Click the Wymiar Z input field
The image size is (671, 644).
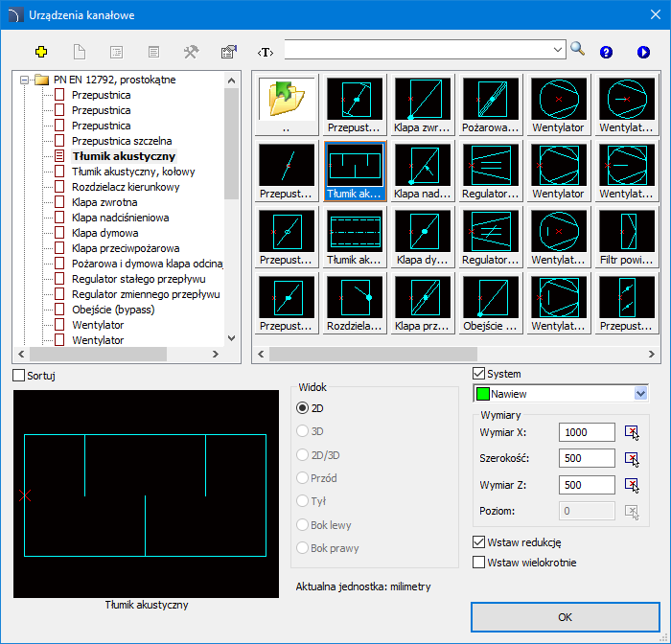click(x=588, y=485)
